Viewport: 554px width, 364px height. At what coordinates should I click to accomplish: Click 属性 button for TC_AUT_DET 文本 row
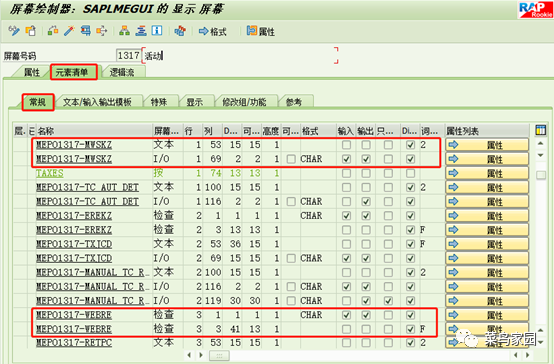pos(487,187)
